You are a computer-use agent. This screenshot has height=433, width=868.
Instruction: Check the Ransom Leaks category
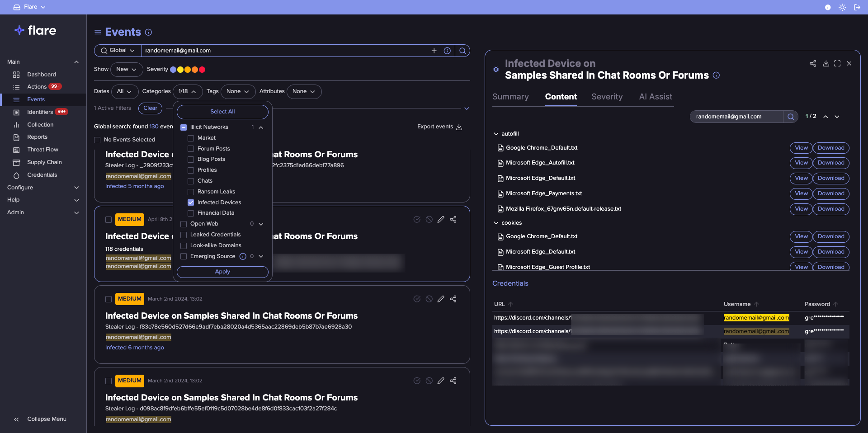(x=191, y=192)
